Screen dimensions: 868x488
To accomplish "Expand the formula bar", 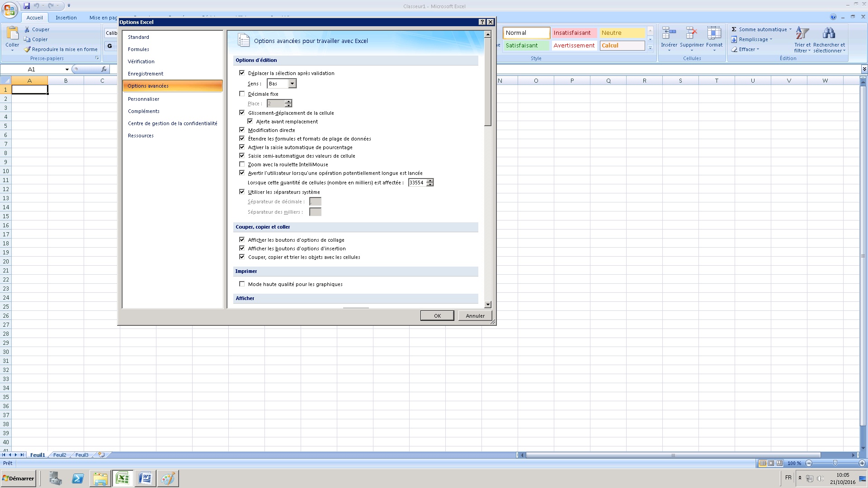I will click(864, 69).
